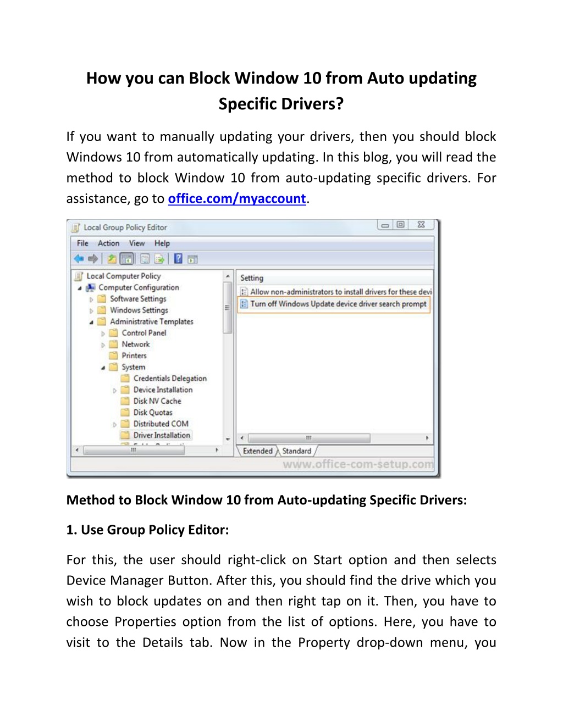Click the tree pane scroll-up arrow
Screen dimensions: 563x728
pyautogui.click(x=228, y=276)
